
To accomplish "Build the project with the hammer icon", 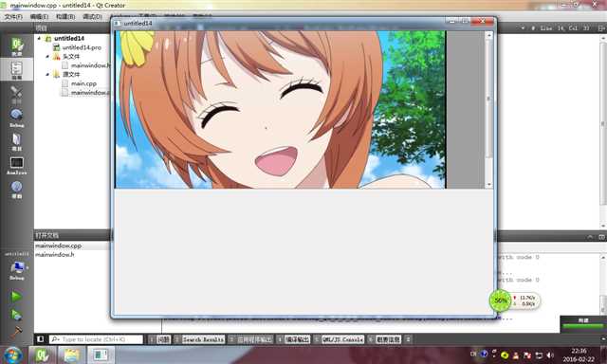I will coord(16,332).
